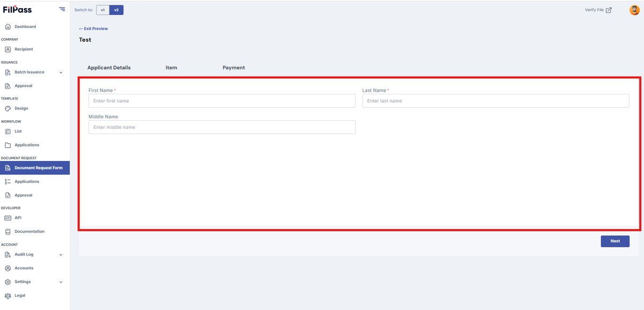Viewport: 644px width, 310px height.
Task: Click the Accounts user icon
Action: click(x=8, y=268)
